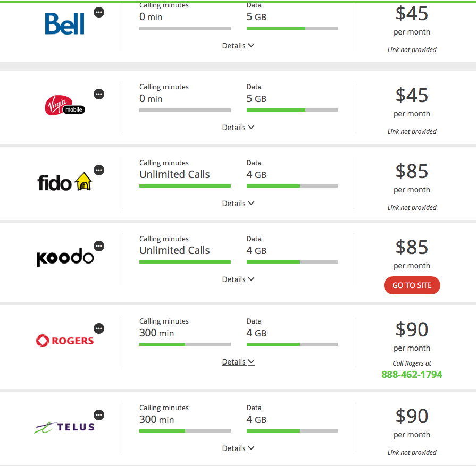Image resolution: width=476 pixels, height=466 pixels.
Task: Click the Rogers phone number 888-462-1794
Action: coord(412,375)
